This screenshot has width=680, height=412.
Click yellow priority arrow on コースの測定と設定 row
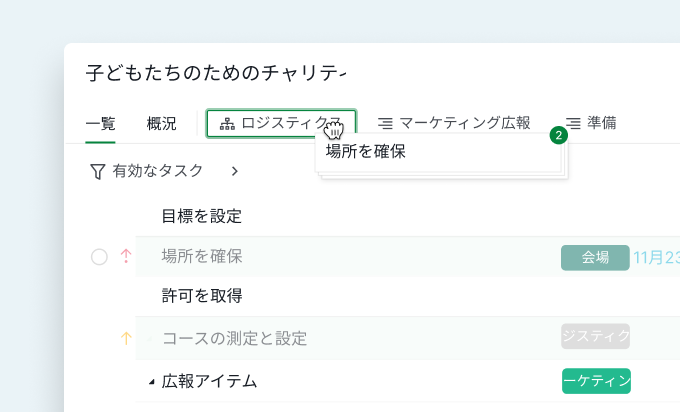pyautogui.click(x=126, y=338)
